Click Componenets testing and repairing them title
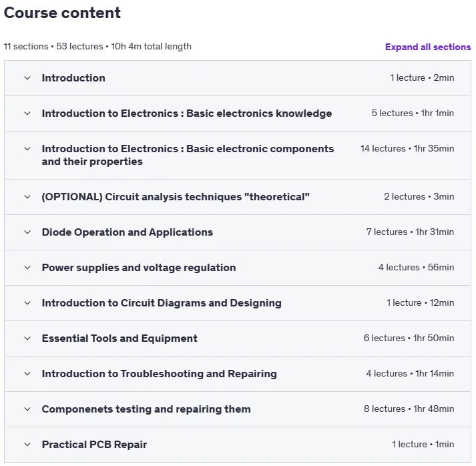This screenshot has height=466, width=476. (x=146, y=409)
